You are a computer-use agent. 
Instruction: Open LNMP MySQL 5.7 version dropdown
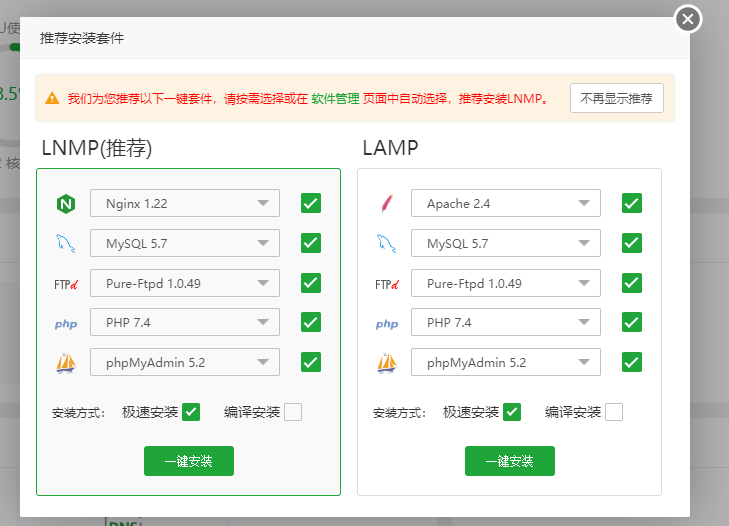coord(185,243)
